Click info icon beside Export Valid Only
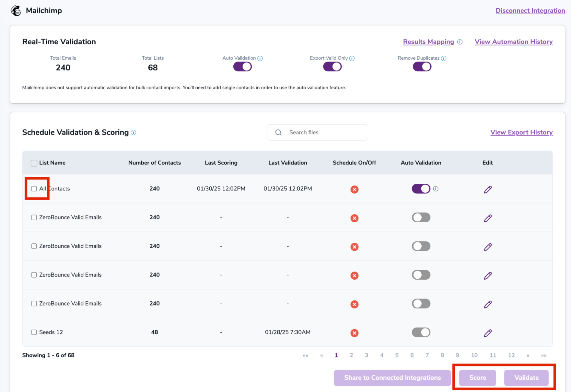The width and height of the screenshot is (571, 392). (352, 58)
